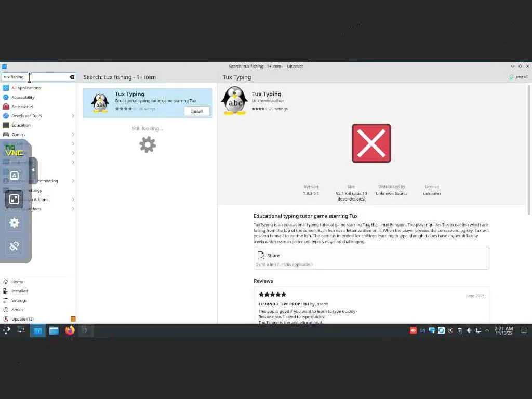
Task: Click the orange update notification badge
Action: 73,319
